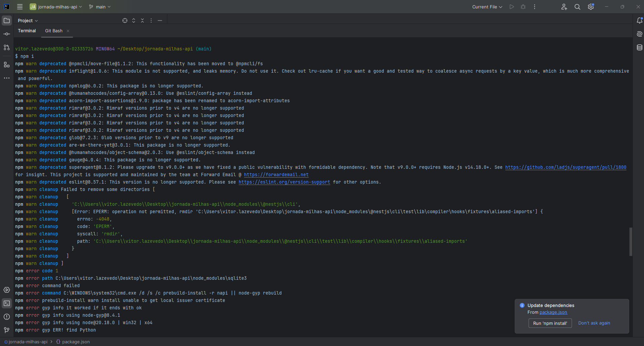
Task: Click the terminal vertical scrollbar thumb
Action: tap(631, 242)
